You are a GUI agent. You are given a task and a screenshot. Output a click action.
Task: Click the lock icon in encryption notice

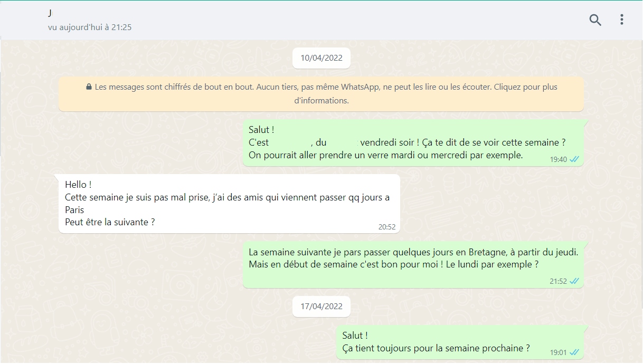click(89, 87)
